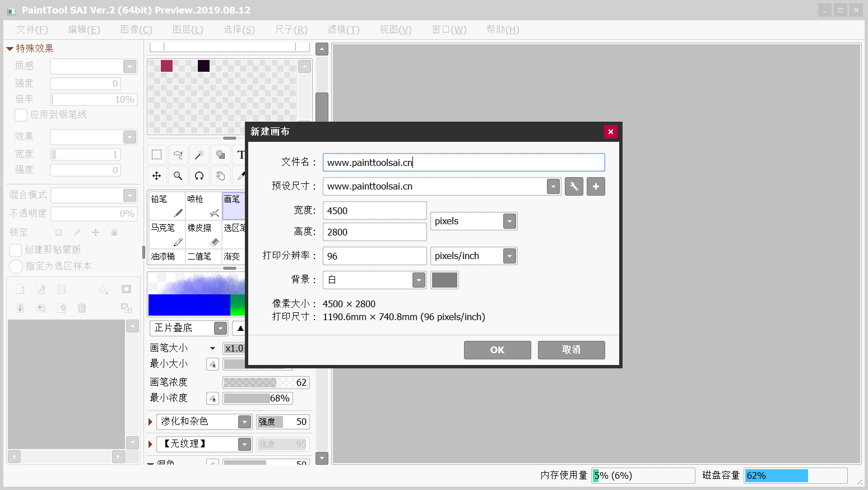Open the 【无纹理】 texture dropdown
This screenshot has width=868, height=490.
pyautogui.click(x=244, y=444)
